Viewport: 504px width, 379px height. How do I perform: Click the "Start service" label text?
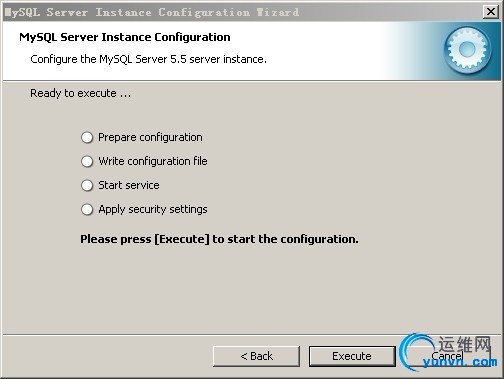click(129, 185)
